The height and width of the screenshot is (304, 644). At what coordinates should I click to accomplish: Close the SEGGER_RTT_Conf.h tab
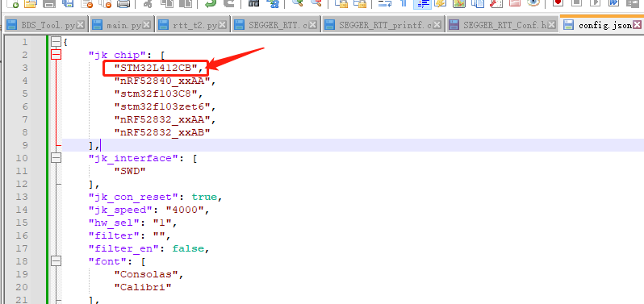pos(551,25)
